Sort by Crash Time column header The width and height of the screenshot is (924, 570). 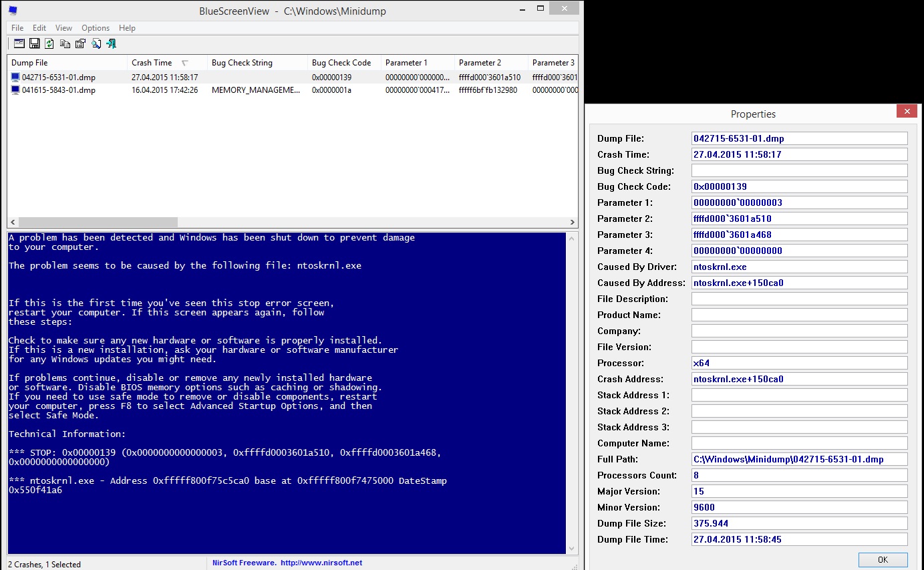click(167, 63)
